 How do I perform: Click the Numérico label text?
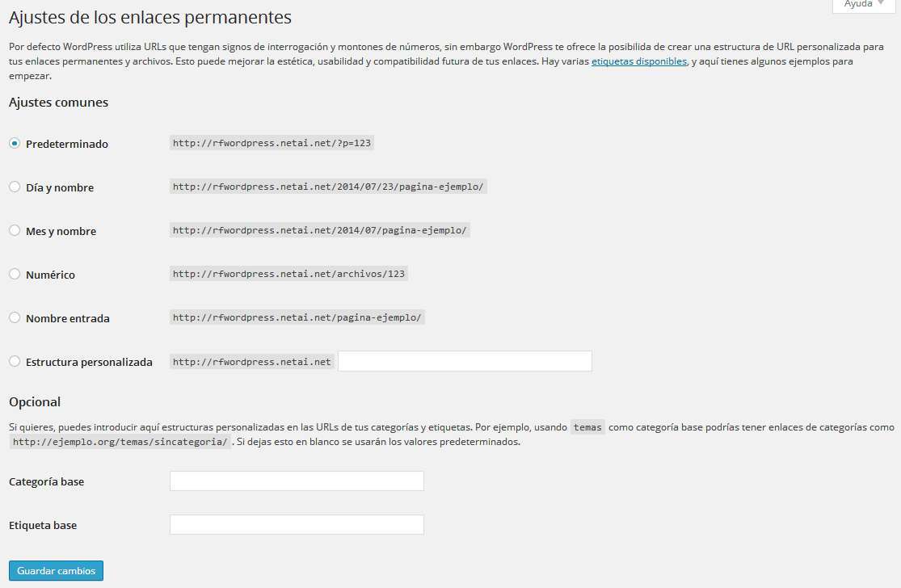tap(50, 275)
